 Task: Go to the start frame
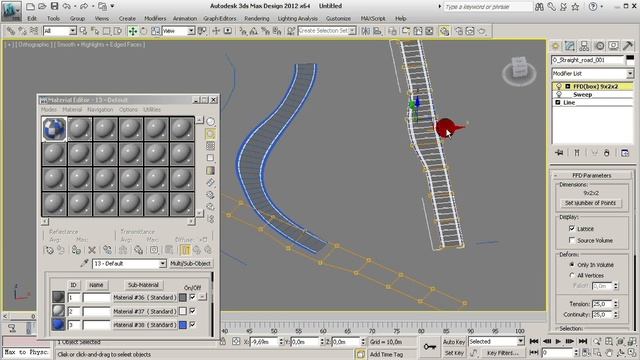coord(534,341)
